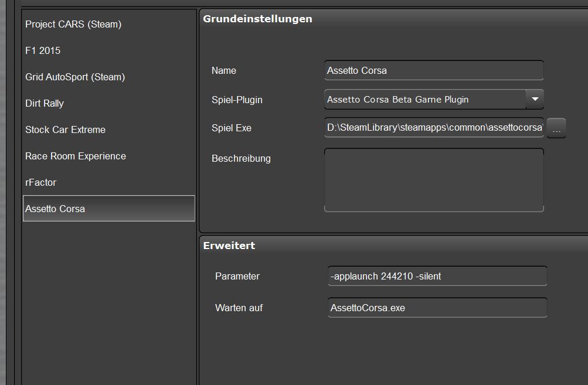Click the Erweitert section header
This screenshot has height=385, width=588.
point(229,246)
